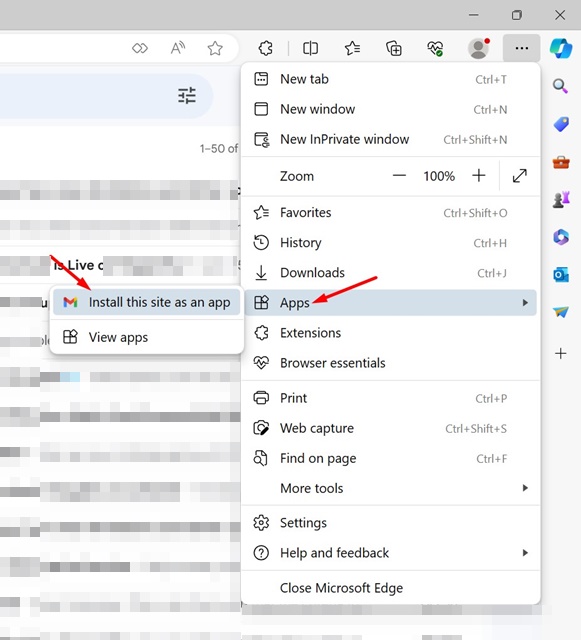Image resolution: width=581 pixels, height=640 pixels.
Task: Click the sidebar plus button to customize
Action: point(561,353)
